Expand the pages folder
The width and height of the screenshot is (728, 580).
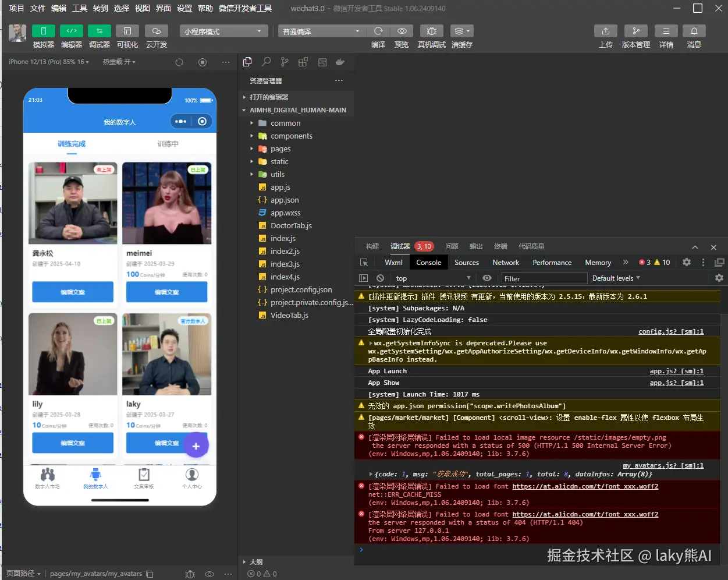[x=296, y=148]
